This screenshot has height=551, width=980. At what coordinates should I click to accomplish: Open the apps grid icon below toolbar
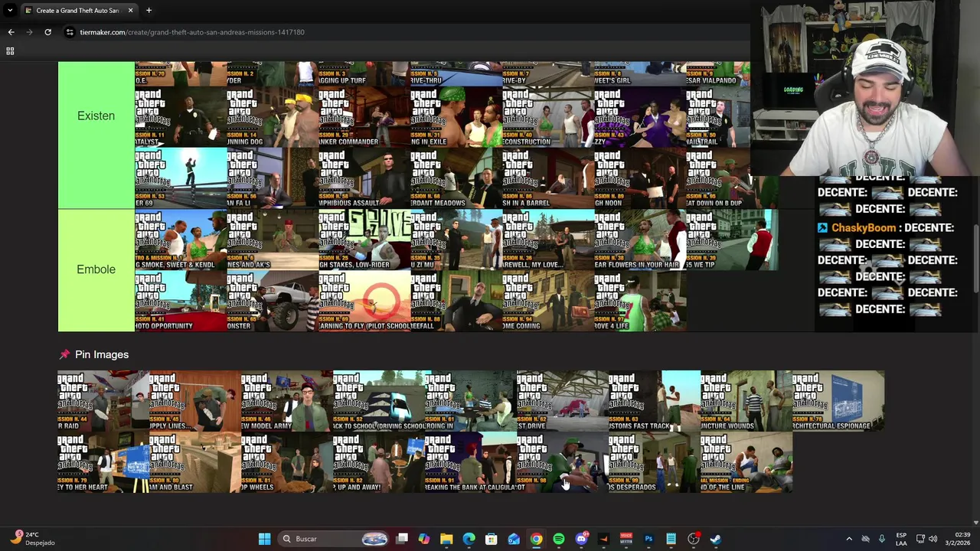click(x=10, y=51)
